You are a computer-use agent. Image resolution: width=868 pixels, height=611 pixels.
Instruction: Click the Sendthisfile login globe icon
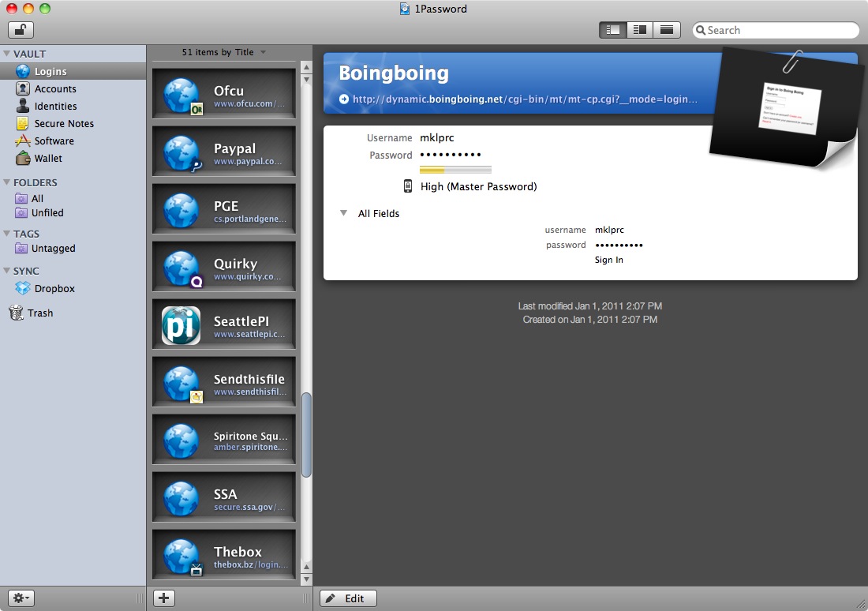(181, 384)
